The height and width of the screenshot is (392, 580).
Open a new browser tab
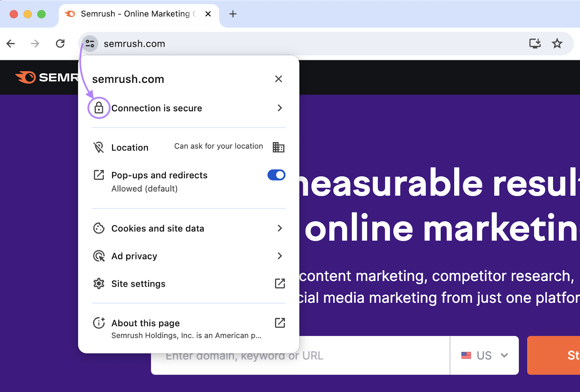(232, 14)
